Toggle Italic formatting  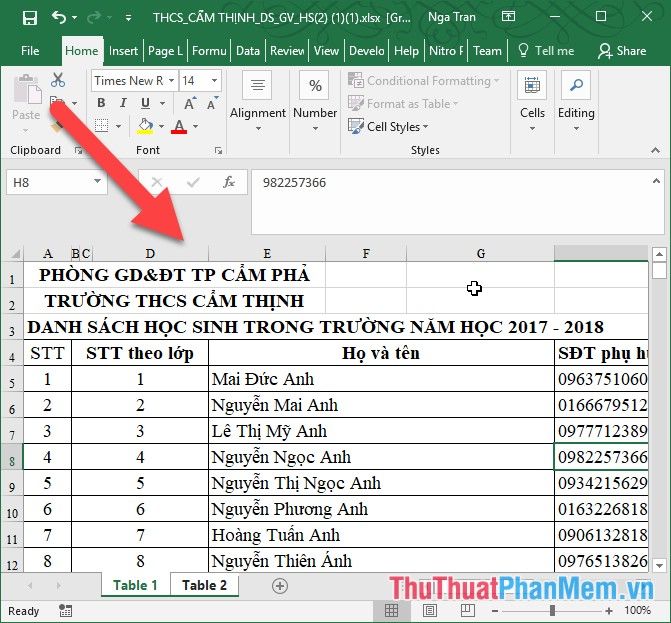pos(123,103)
